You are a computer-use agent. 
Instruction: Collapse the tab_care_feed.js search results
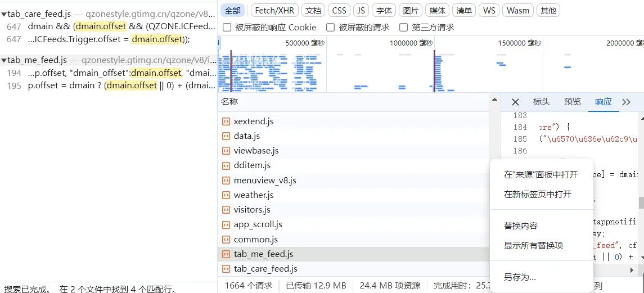3,14
